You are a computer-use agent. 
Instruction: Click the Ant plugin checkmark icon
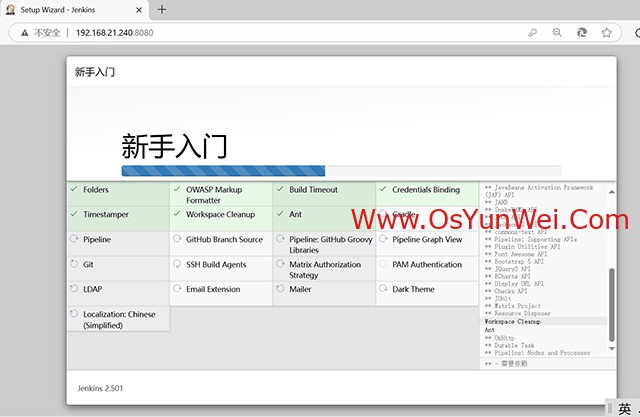click(280, 213)
